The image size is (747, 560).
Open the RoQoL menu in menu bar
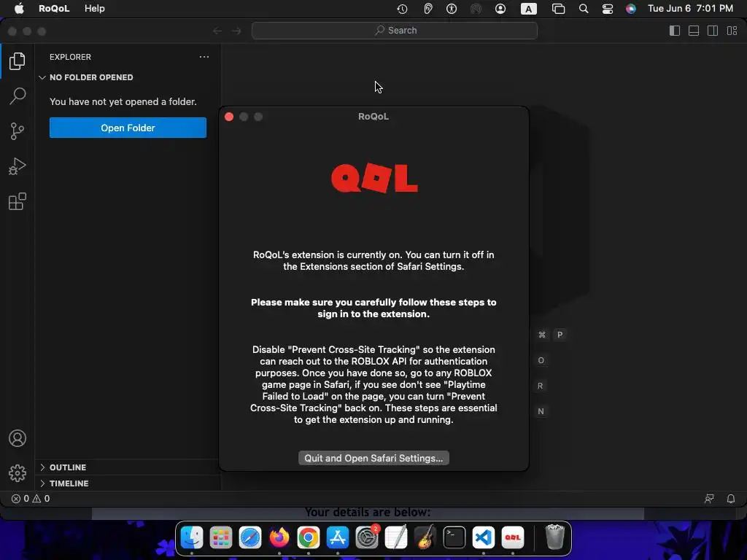[54, 9]
